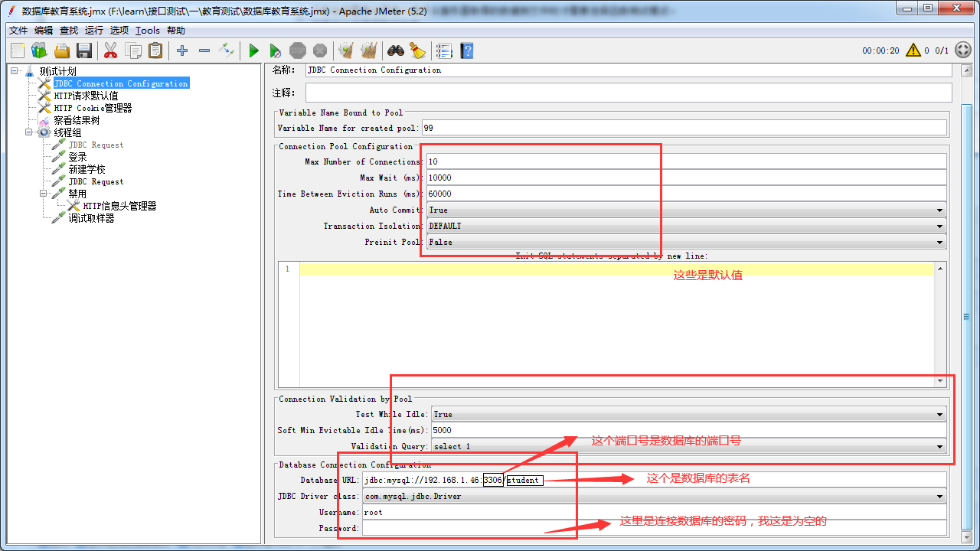Select HTTP Cookie管理器 in the tree
The image size is (980, 551).
point(93,108)
